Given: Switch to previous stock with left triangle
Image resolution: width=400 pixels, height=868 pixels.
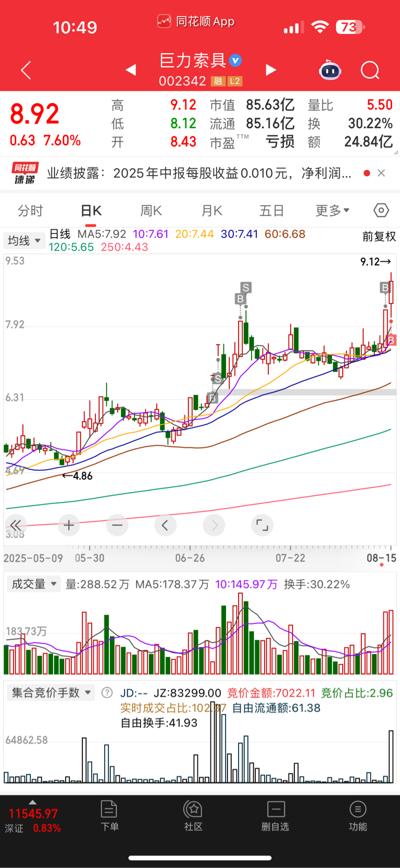Looking at the screenshot, I should (131, 70).
